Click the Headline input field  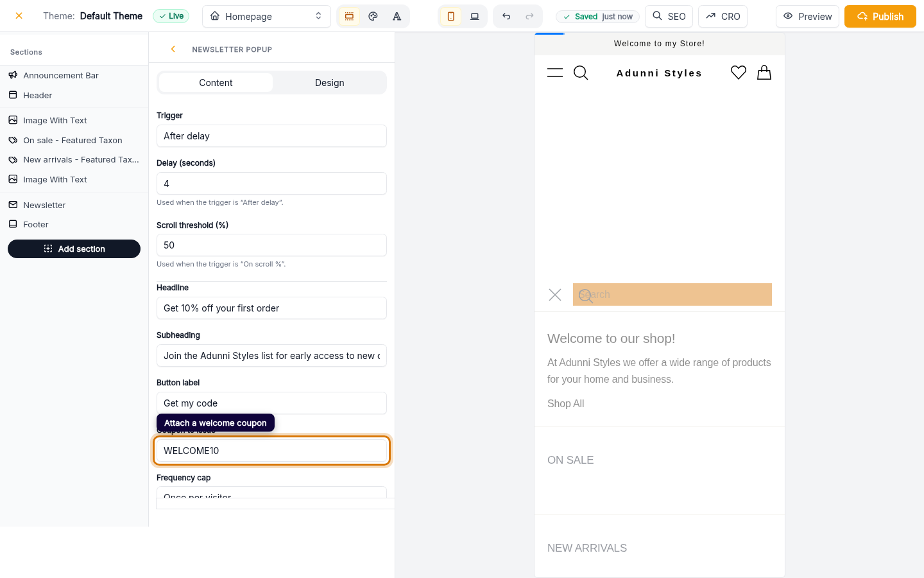(x=271, y=308)
